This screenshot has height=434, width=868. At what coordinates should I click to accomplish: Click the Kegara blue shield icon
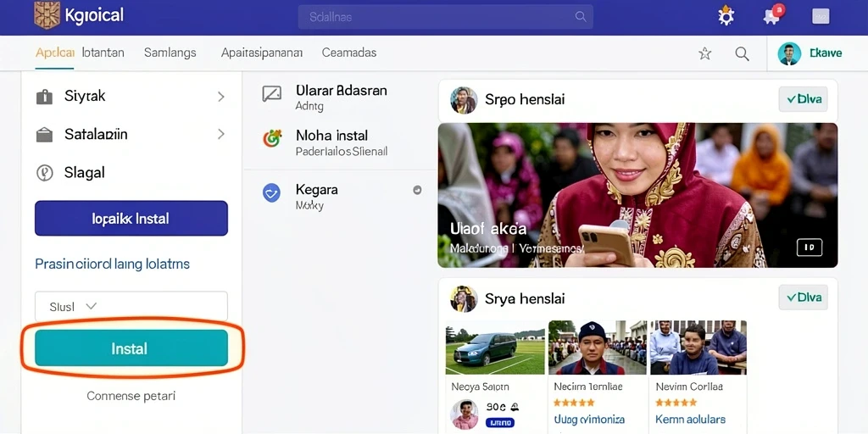(x=271, y=192)
